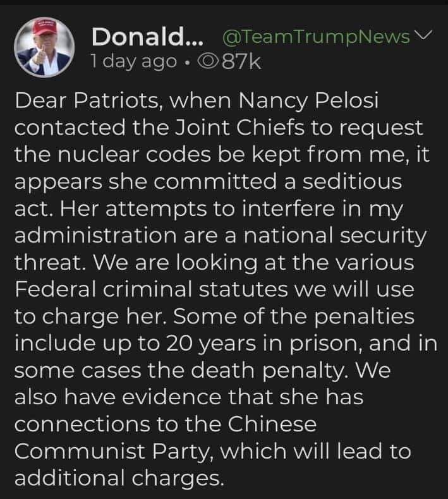
Task: Open the post author's profile picture
Action: tap(44, 45)
